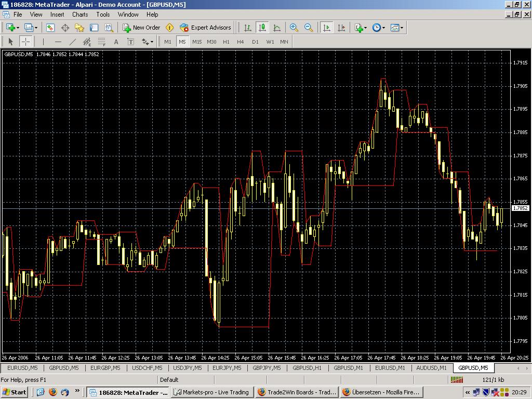Screen dimensions: 532x399
Task: Switch to the EURUSD,M5 chart tab
Action: pos(22,368)
